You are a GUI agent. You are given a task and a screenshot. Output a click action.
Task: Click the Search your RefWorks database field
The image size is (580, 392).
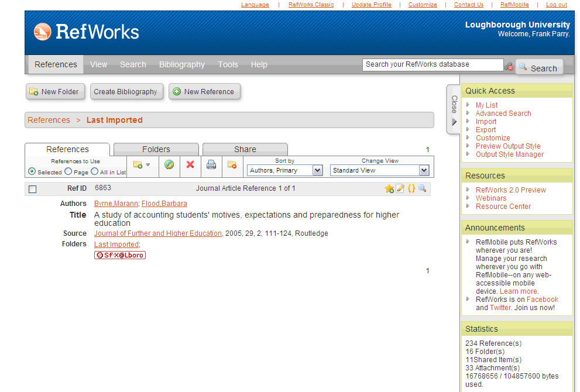coord(433,64)
